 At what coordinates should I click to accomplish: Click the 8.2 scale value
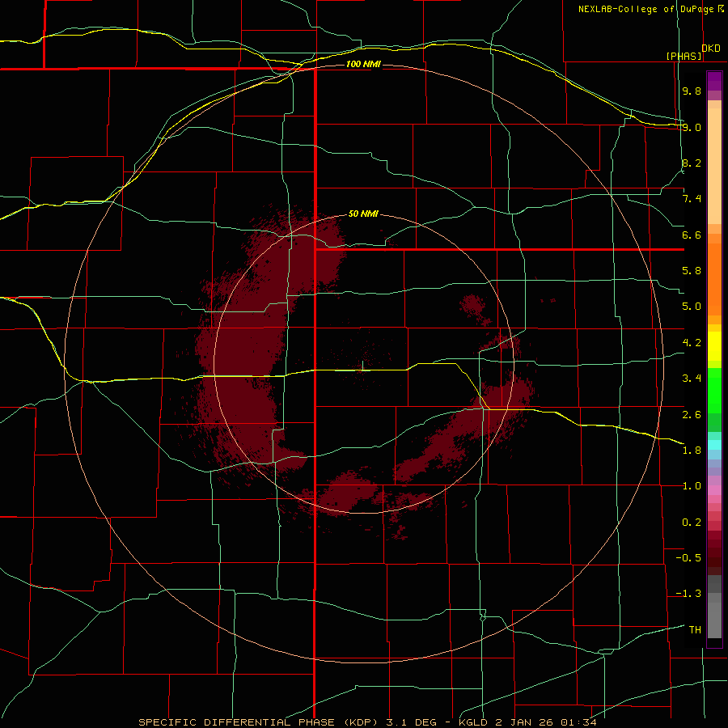tap(692, 163)
